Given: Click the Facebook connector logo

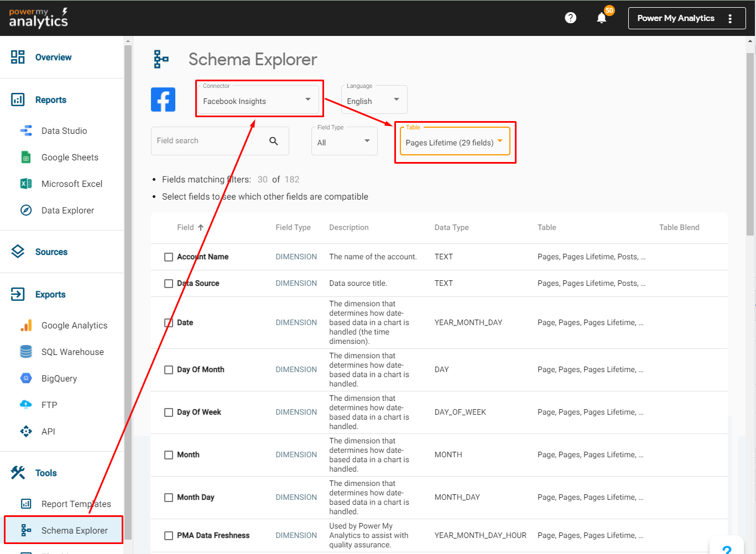Looking at the screenshot, I should click(x=163, y=100).
